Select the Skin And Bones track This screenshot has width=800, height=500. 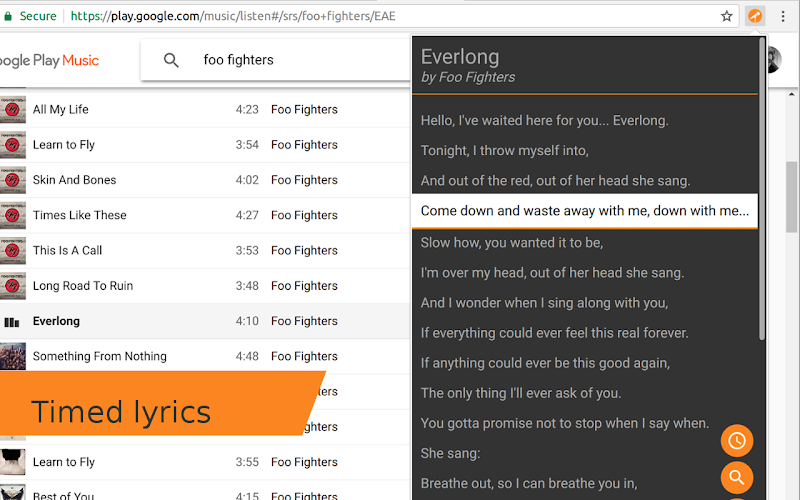[x=74, y=180]
